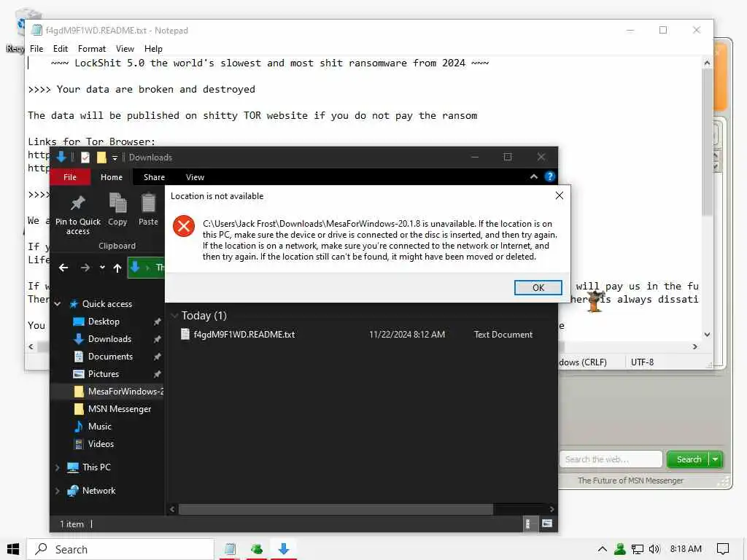Click the Explorer horizontal scrollbar thumb
The width and height of the screenshot is (747, 560).
[336, 509]
